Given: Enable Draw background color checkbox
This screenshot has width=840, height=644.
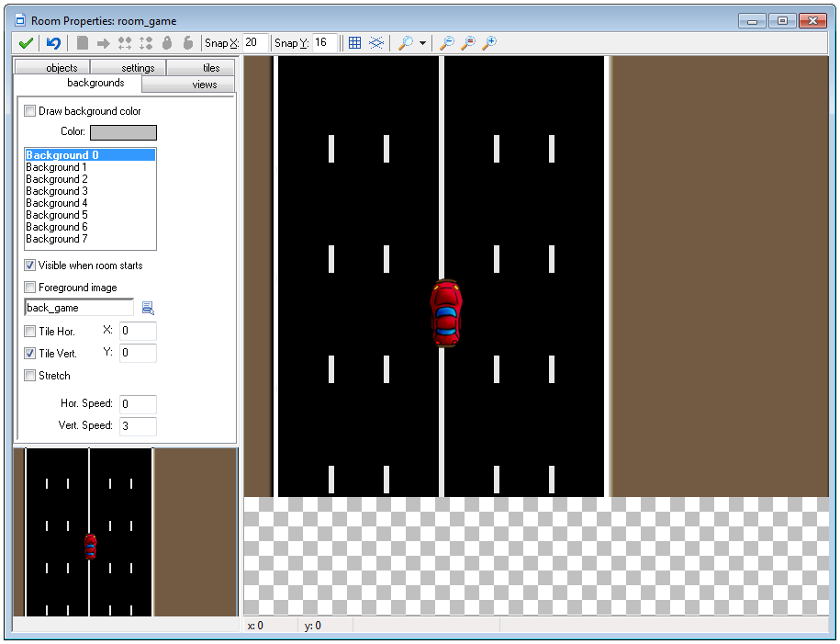Looking at the screenshot, I should pos(30,111).
